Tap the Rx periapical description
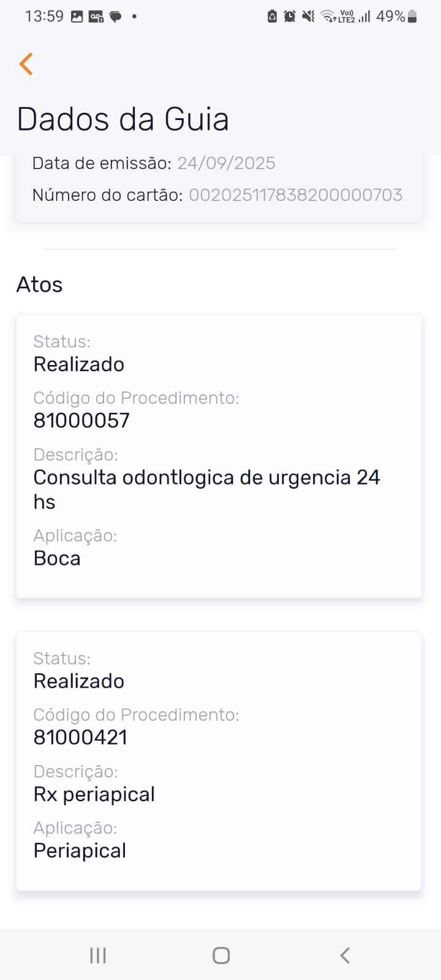441x980 pixels. coord(94,794)
